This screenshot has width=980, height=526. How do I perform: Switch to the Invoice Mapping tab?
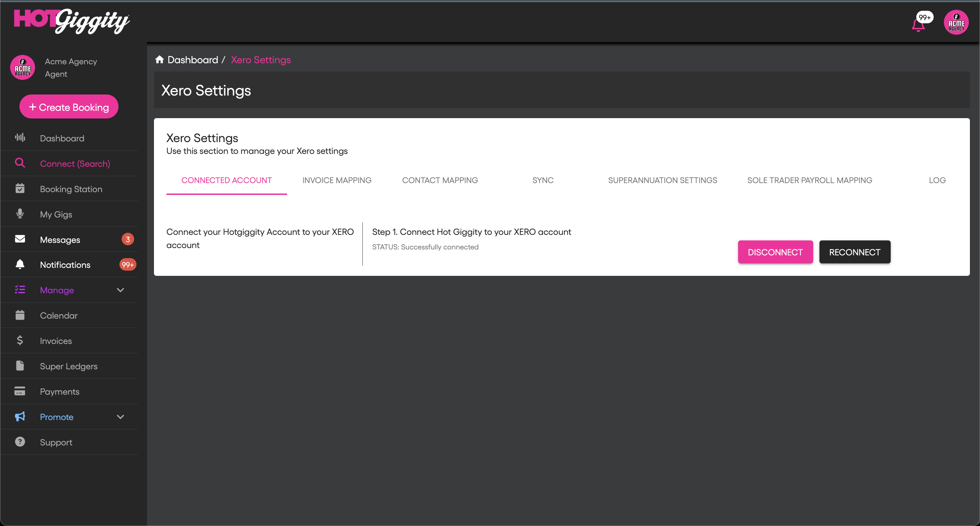[x=337, y=180]
